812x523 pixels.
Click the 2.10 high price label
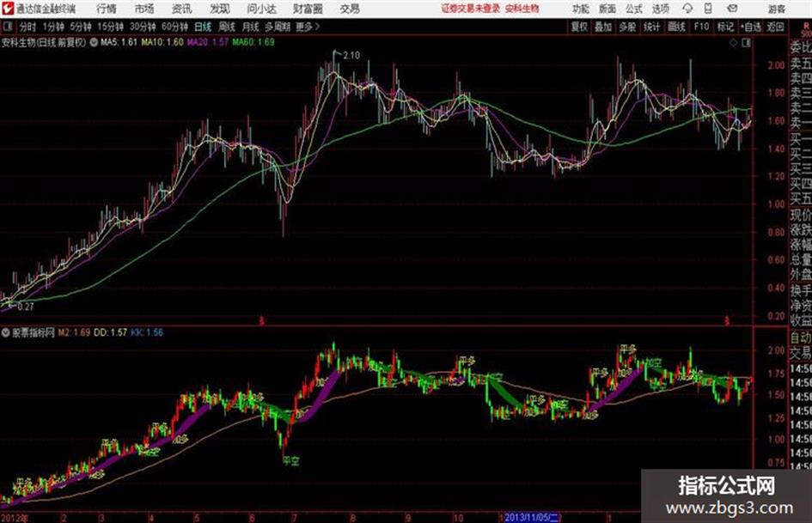pyautogui.click(x=351, y=55)
